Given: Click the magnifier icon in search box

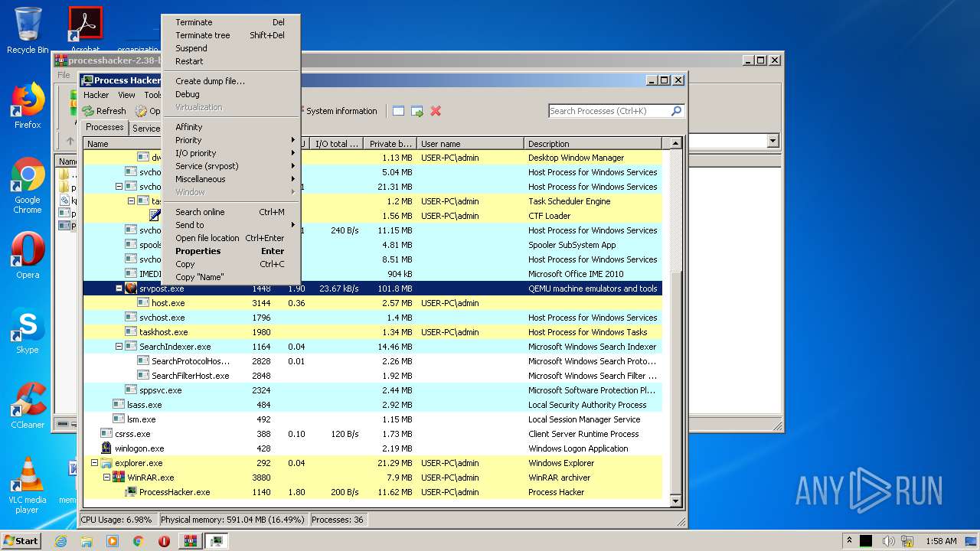Looking at the screenshot, I should (x=676, y=111).
